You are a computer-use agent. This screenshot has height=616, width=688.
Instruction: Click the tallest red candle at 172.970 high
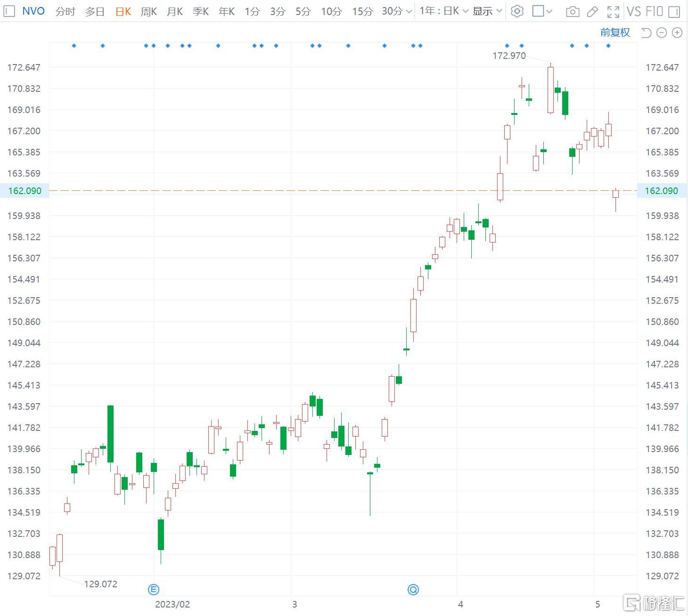(550, 89)
